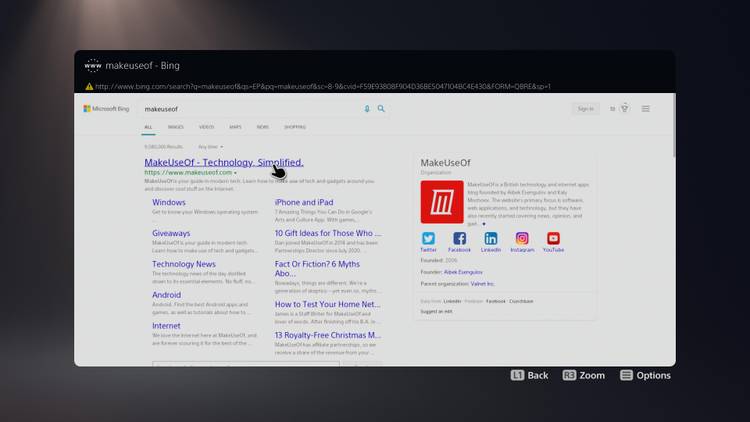Expand the arrow beside makeuseof.com URL
This screenshot has width=750, height=422.
[x=235, y=173]
